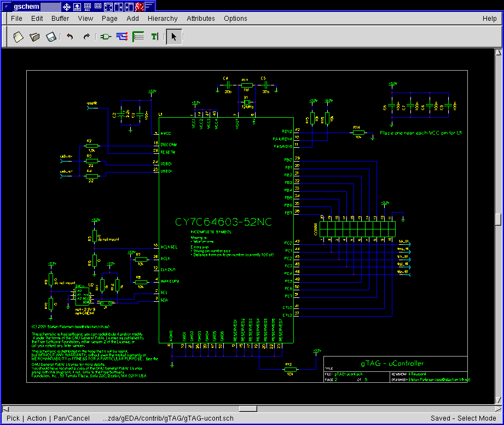Select resistor R13 at bottom of schematic
504x425 pixels.
click(290, 369)
